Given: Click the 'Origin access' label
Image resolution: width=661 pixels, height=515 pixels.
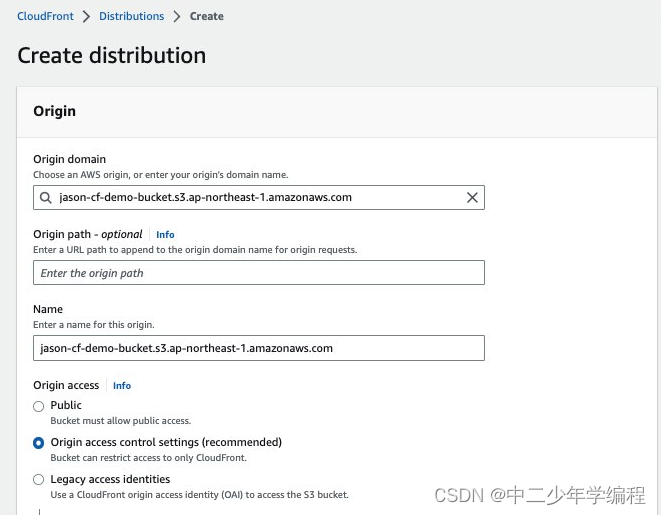Looking at the screenshot, I should pos(66,385).
